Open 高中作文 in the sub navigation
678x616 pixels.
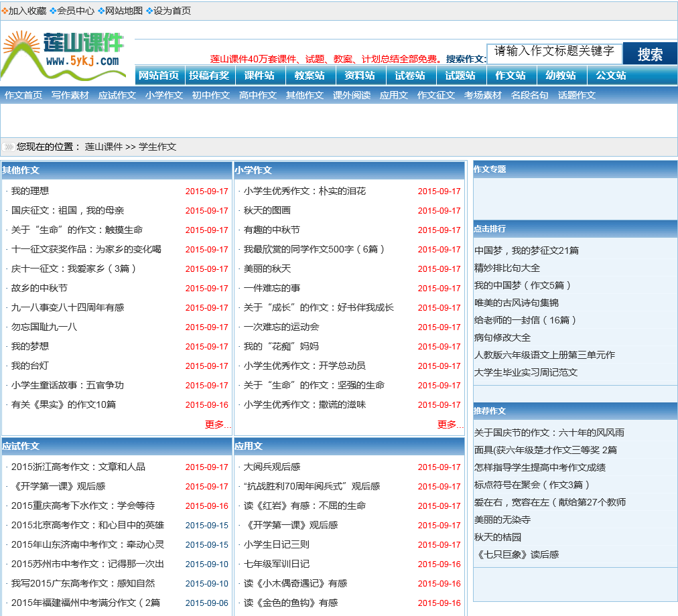coord(258,95)
